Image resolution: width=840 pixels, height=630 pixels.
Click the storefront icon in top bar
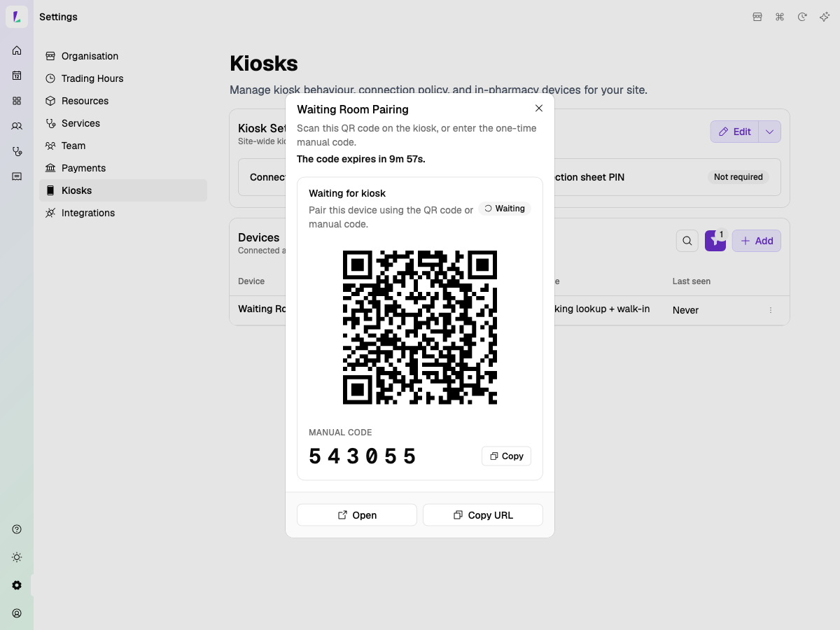pyautogui.click(x=757, y=17)
